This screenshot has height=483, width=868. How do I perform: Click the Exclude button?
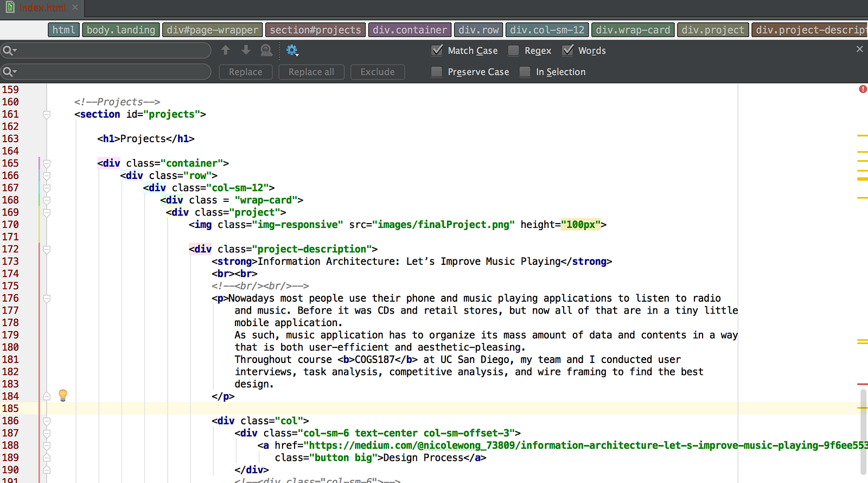(378, 72)
